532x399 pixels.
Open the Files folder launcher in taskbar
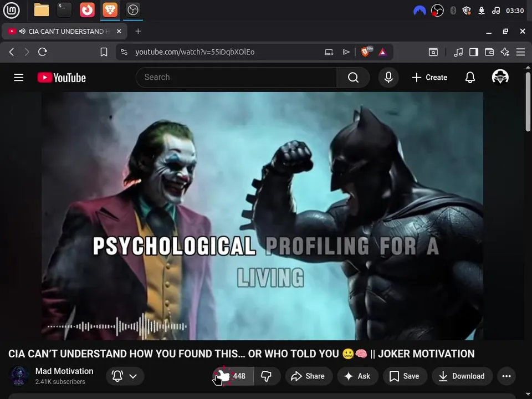click(x=42, y=10)
